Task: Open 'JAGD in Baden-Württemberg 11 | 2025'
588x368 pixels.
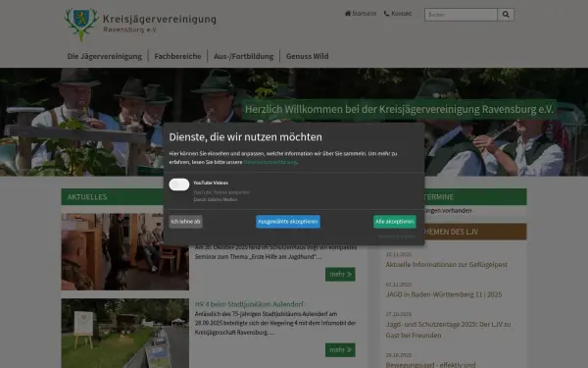Action: coord(444,294)
